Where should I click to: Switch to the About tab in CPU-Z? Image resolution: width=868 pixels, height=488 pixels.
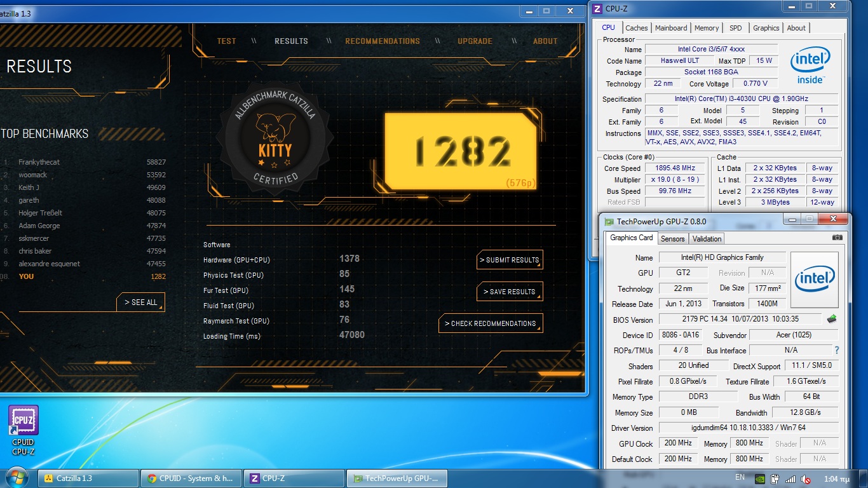[x=796, y=28]
